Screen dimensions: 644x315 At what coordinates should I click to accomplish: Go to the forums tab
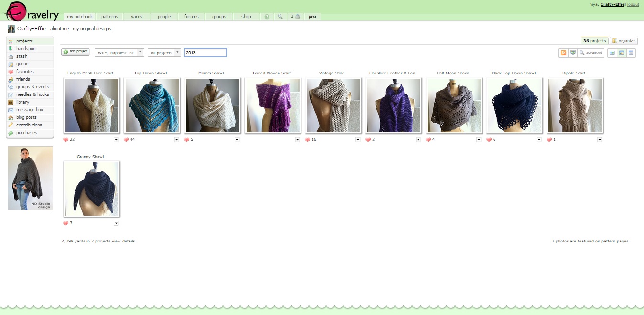point(192,17)
